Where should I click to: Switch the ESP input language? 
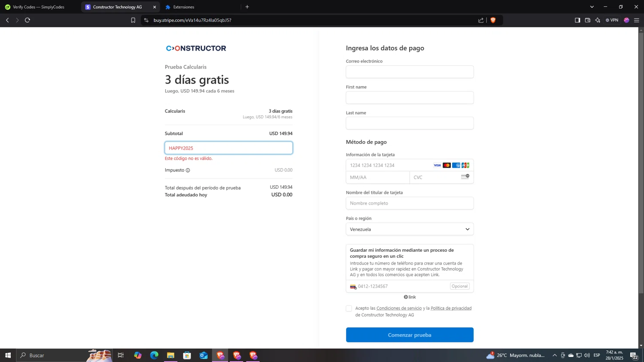tap(597, 355)
